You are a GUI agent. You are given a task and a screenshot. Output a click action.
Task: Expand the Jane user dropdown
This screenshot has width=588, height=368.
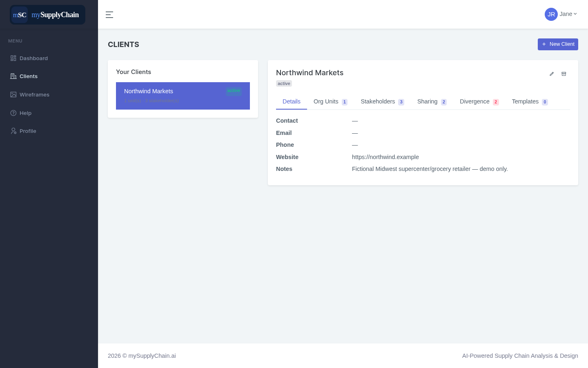tap(568, 14)
